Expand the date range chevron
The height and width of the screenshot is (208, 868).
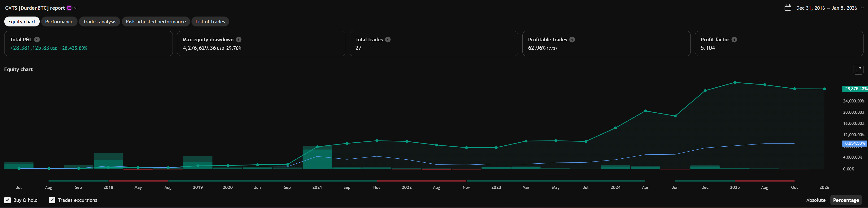[862, 8]
